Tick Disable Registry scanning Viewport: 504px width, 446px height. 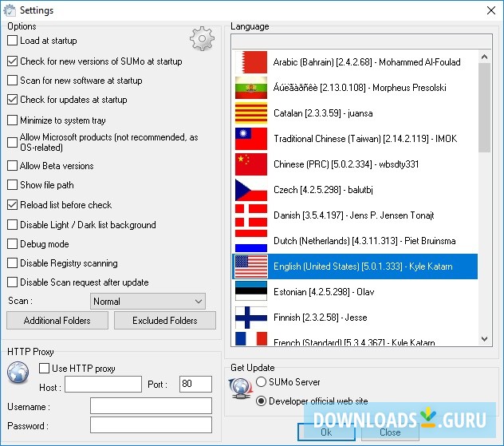pyautogui.click(x=12, y=263)
